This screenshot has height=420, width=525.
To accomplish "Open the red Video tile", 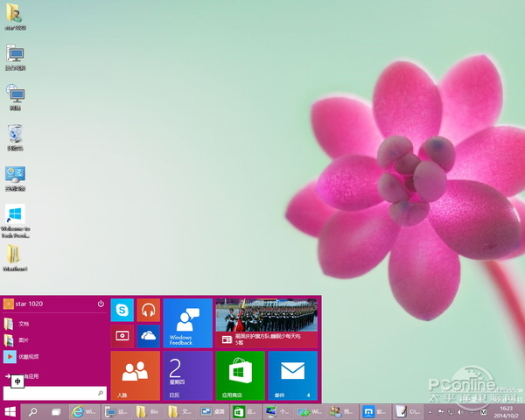I will point(122,336).
